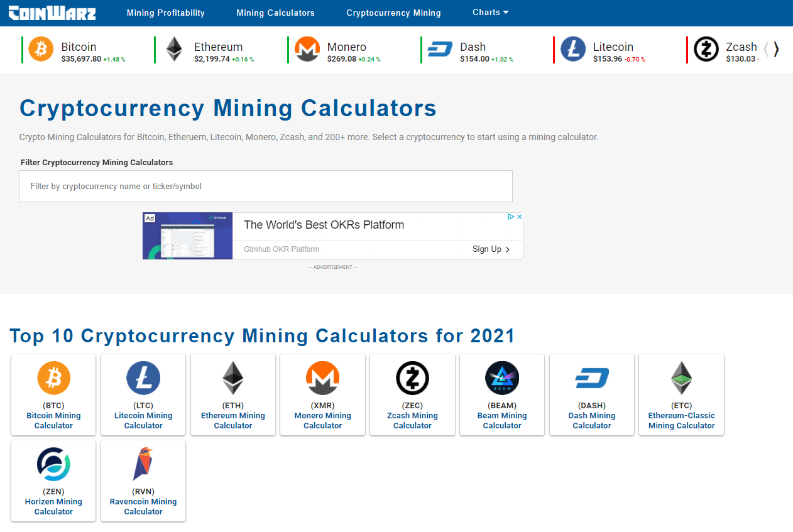The height and width of the screenshot is (532, 793).
Task: Select the Monero name in the ticker
Action: coord(347,47)
